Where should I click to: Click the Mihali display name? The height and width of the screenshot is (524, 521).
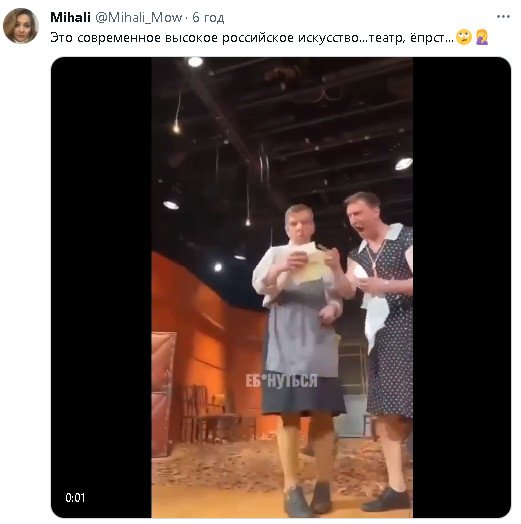point(70,17)
